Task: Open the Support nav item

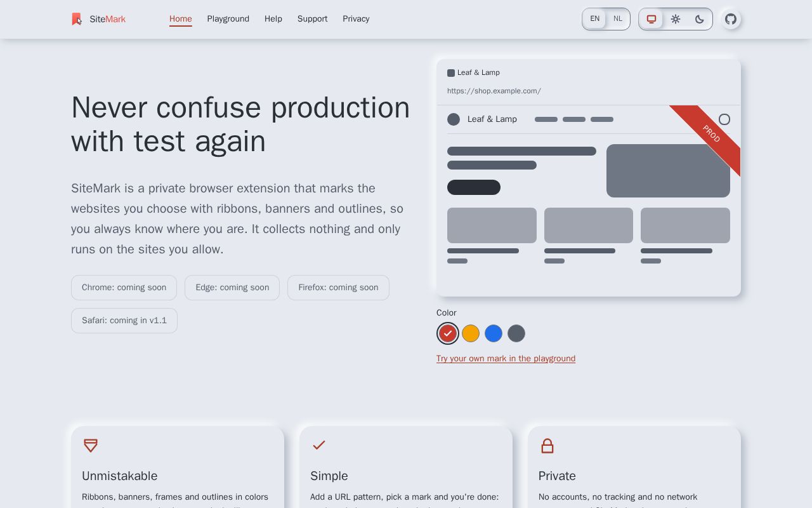Action: [313, 19]
